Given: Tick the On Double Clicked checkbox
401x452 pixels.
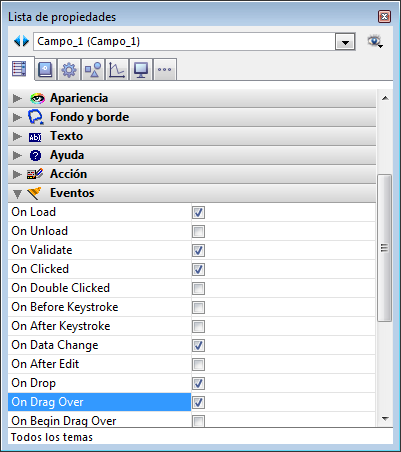Looking at the screenshot, I should click(198, 288).
